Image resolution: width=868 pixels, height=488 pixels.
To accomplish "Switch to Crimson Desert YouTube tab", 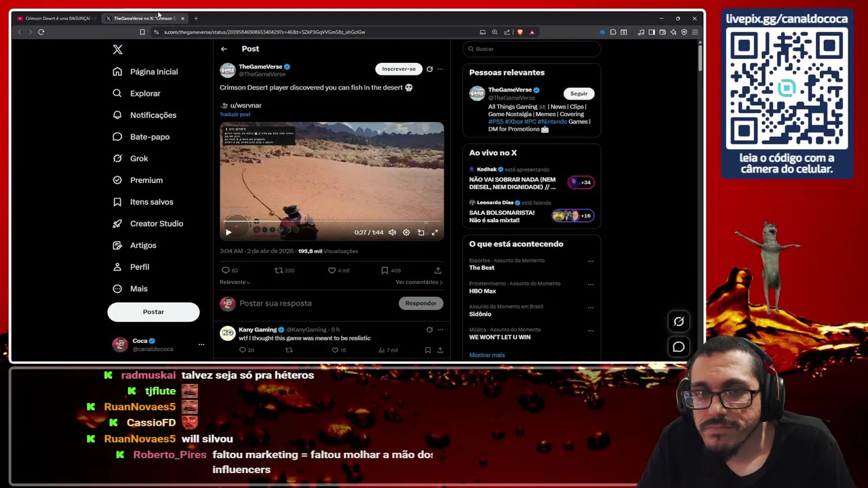I will 56,18.
